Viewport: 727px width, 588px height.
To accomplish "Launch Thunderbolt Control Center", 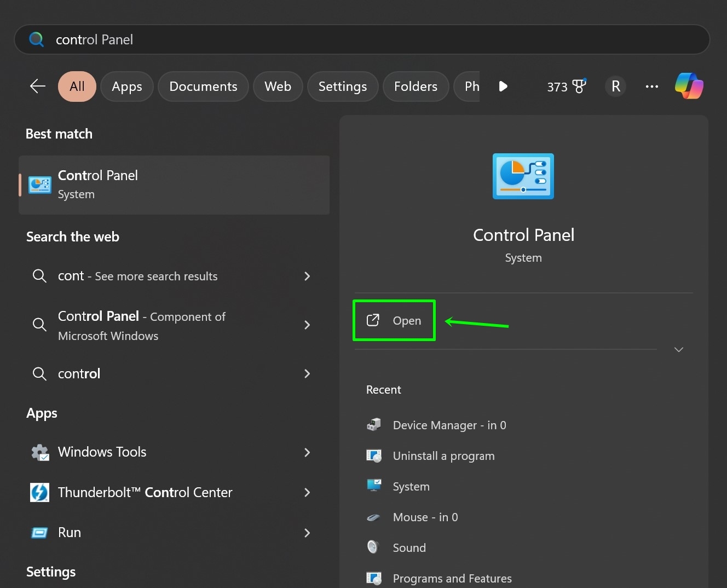I will 145,492.
